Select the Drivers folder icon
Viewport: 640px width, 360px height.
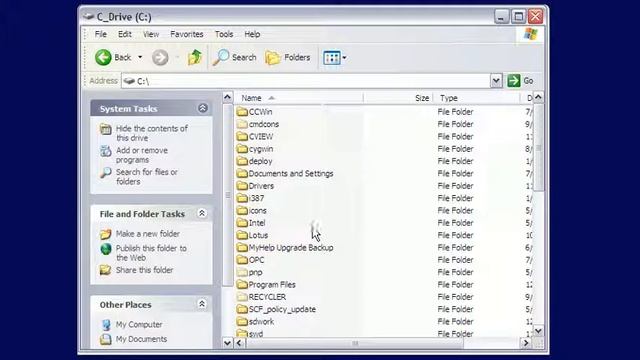[x=242, y=186]
